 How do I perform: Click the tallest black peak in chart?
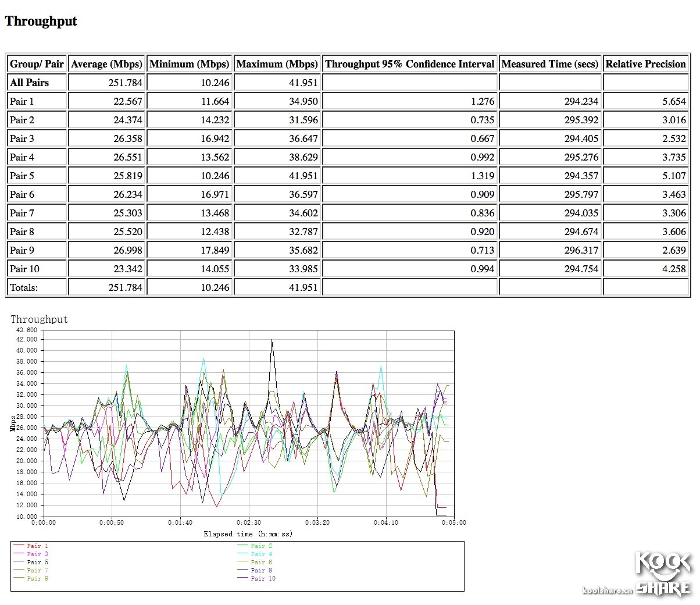tap(272, 341)
